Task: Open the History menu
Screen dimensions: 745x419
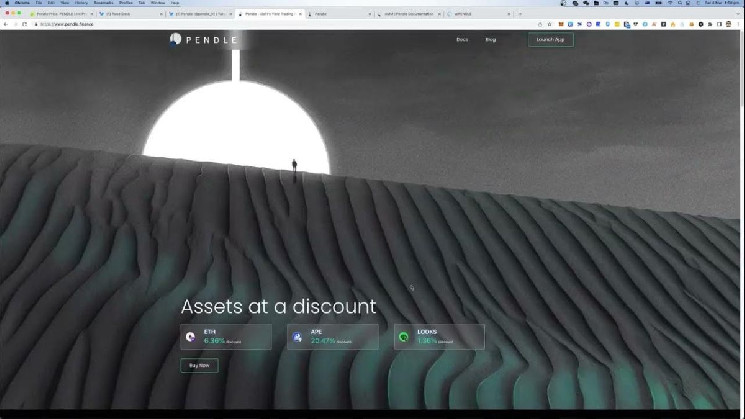Action: 81,3
